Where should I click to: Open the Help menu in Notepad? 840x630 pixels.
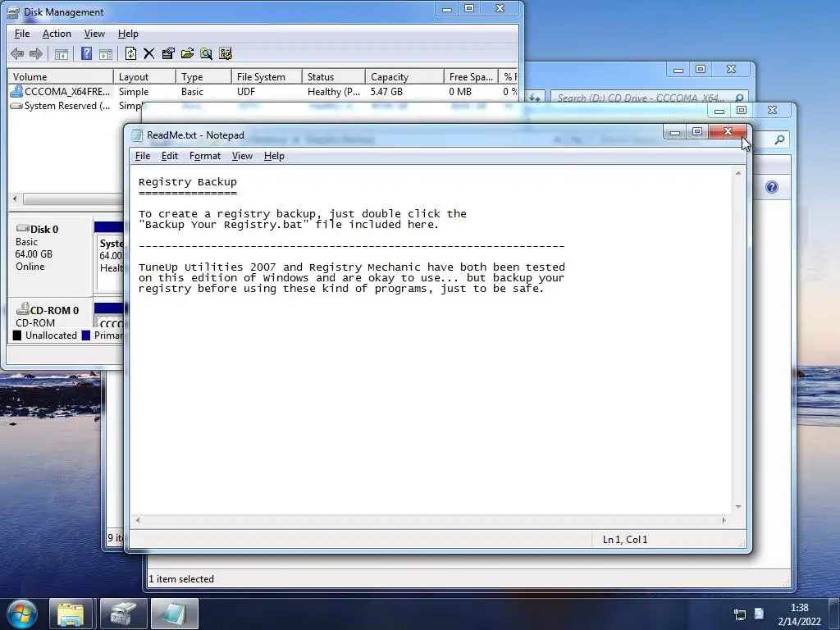(274, 156)
